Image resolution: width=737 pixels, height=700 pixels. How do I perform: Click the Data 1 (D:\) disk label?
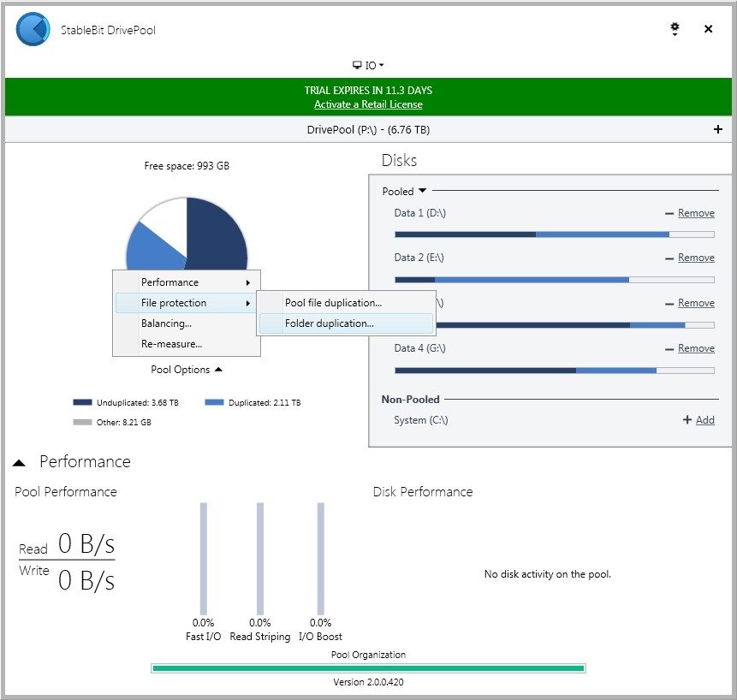click(x=419, y=213)
